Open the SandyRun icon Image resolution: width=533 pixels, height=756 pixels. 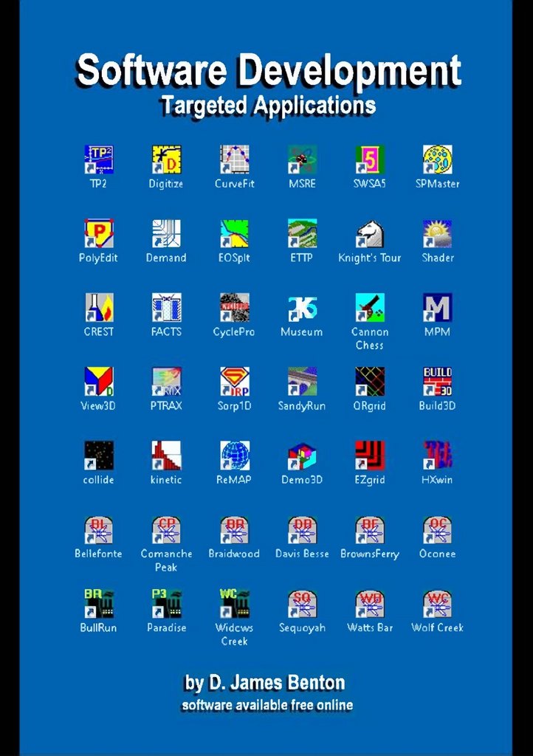302,382
